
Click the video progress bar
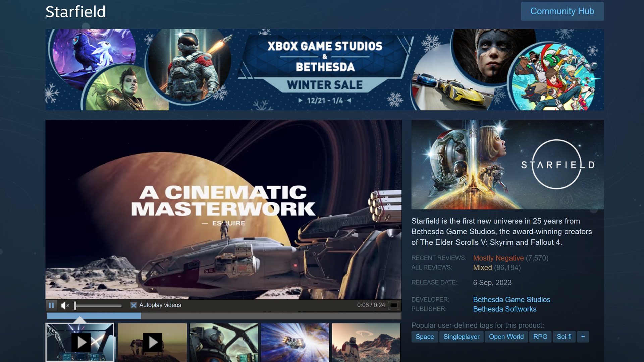[x=223, y=316]
